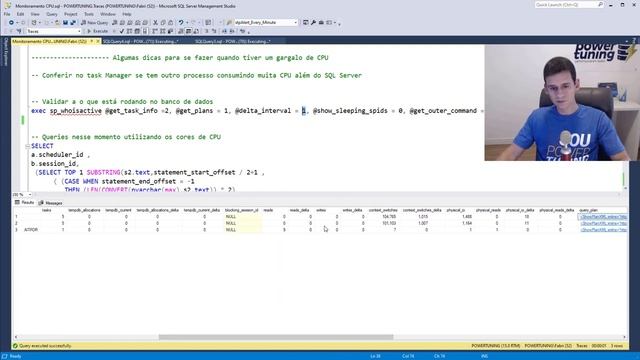The image size is (640, 360).
Task: Open the Tools menu
Action: click(89, 14)
